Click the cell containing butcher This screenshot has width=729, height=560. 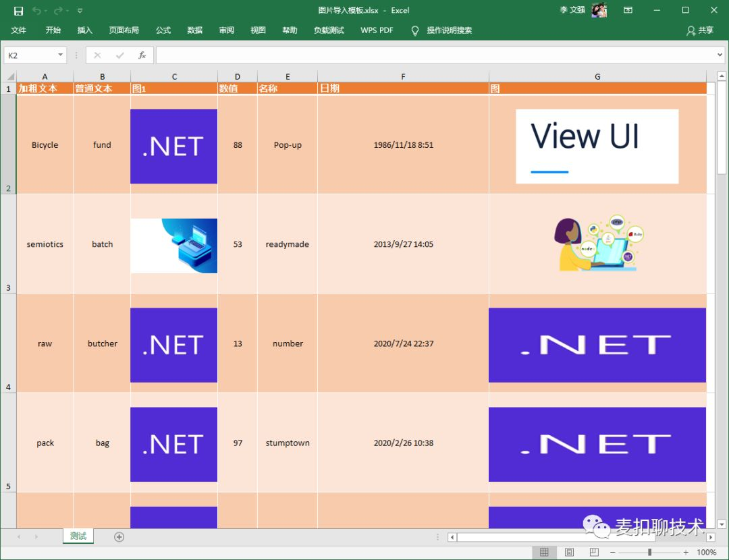click(102, 343)
